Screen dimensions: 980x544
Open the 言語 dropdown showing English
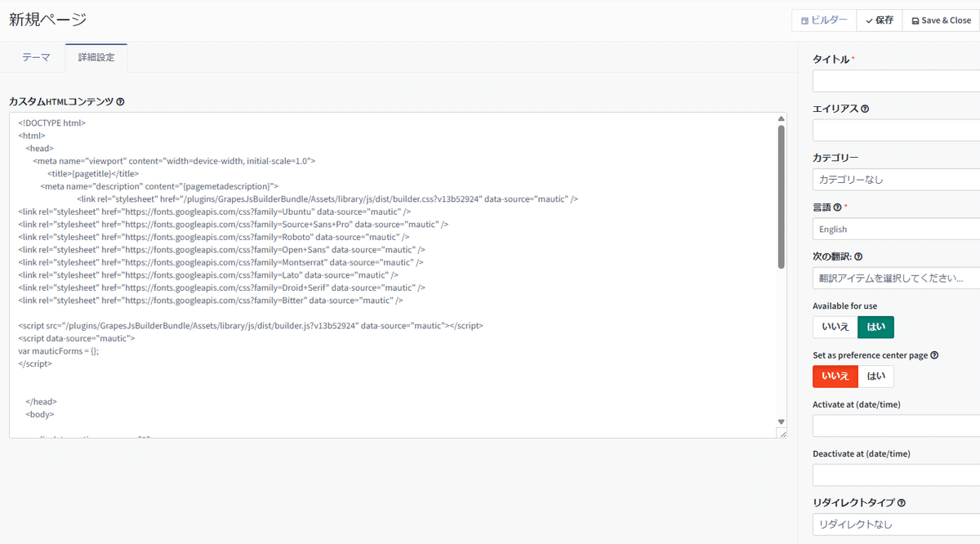[x=896, y=230]
